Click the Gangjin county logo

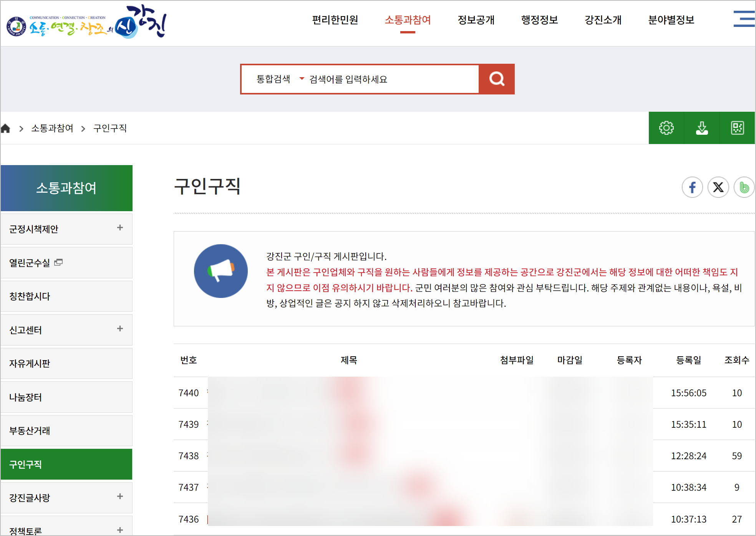[86, 22]
